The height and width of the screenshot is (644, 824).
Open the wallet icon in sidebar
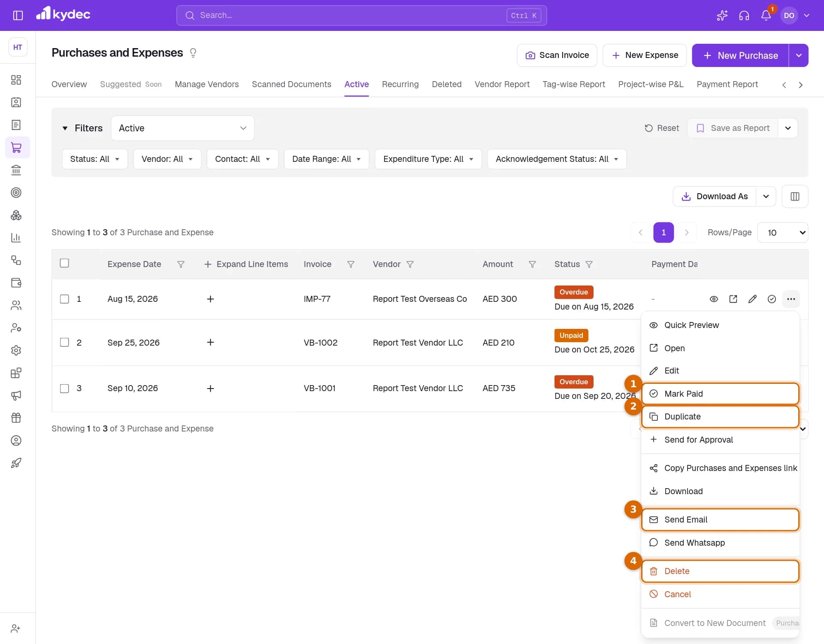[16, 283]
